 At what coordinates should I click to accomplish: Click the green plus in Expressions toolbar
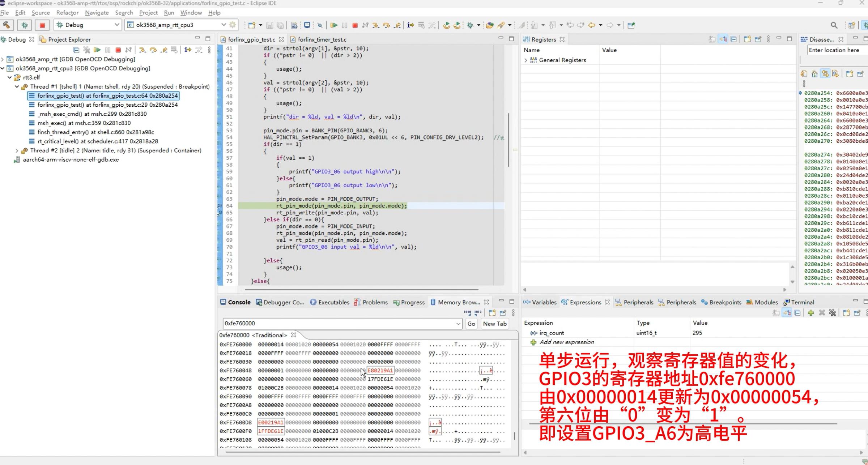click(x=810, y=313)
